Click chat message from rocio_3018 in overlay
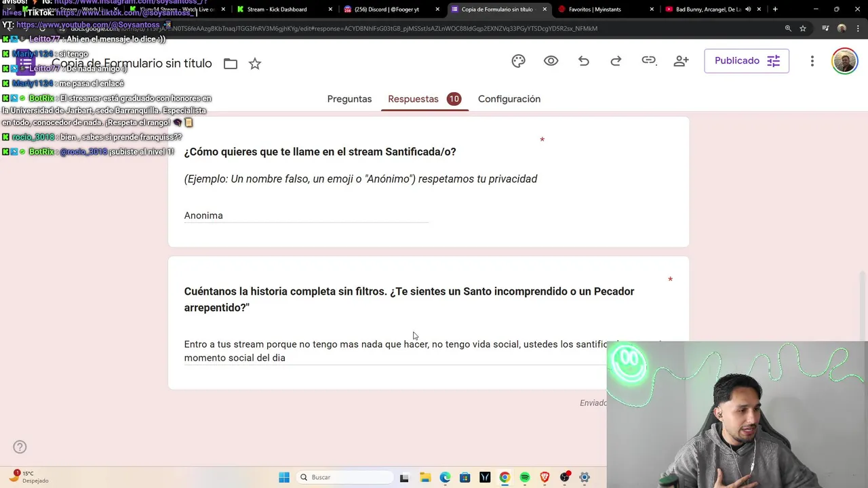The width and height of the screenshot is (868, 488). pyautogui.click(x=92, y=137)
